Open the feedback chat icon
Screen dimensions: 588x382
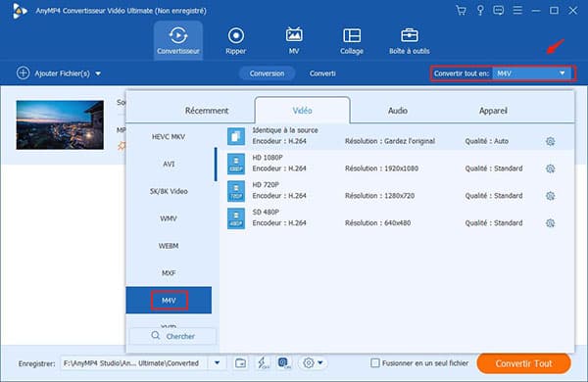pos(499,11)
